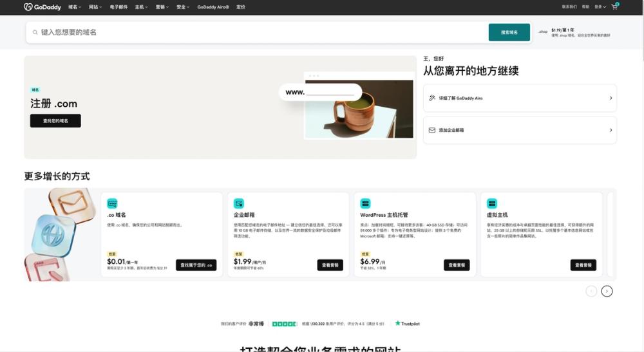
Task: Click the 企业邮箱 card icon
Action: pyautogui.click(x=239, y=203)
